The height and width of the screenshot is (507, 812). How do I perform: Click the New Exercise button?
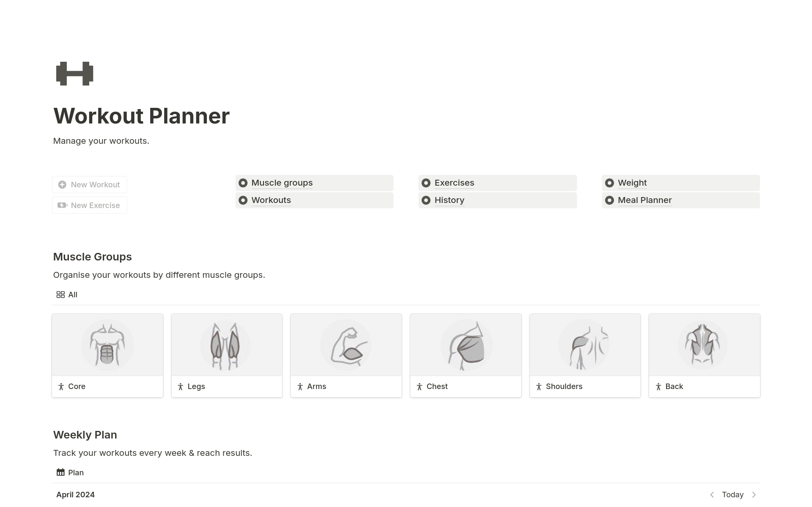pos(89,205)
